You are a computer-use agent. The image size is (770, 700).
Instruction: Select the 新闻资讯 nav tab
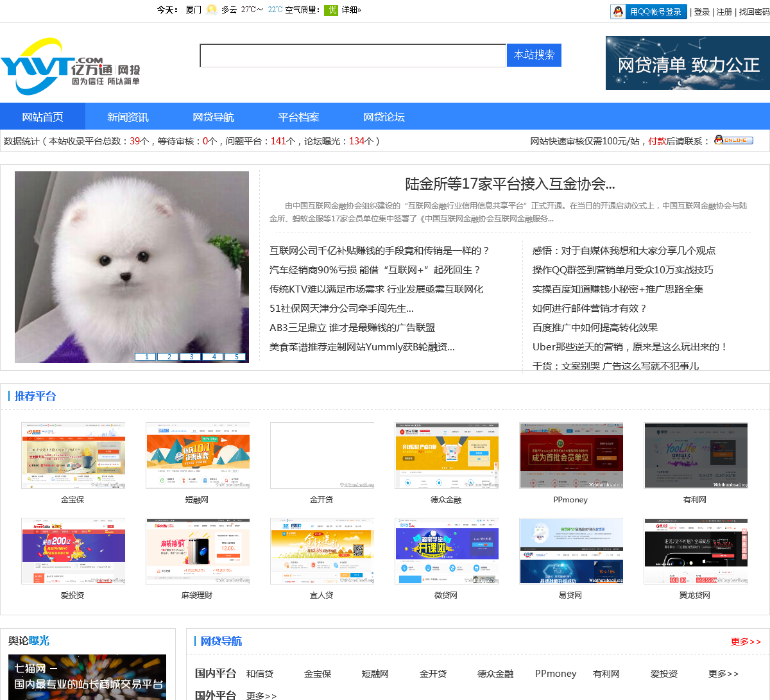click(x=128, y=117)
